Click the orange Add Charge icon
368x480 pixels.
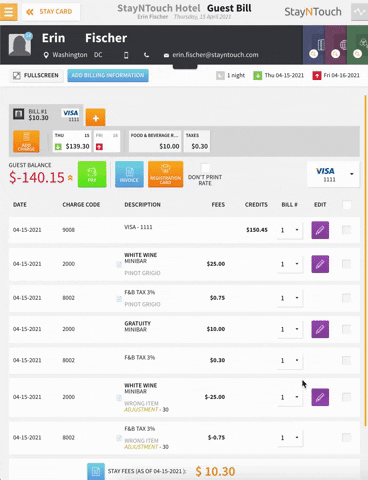(26, 141)
